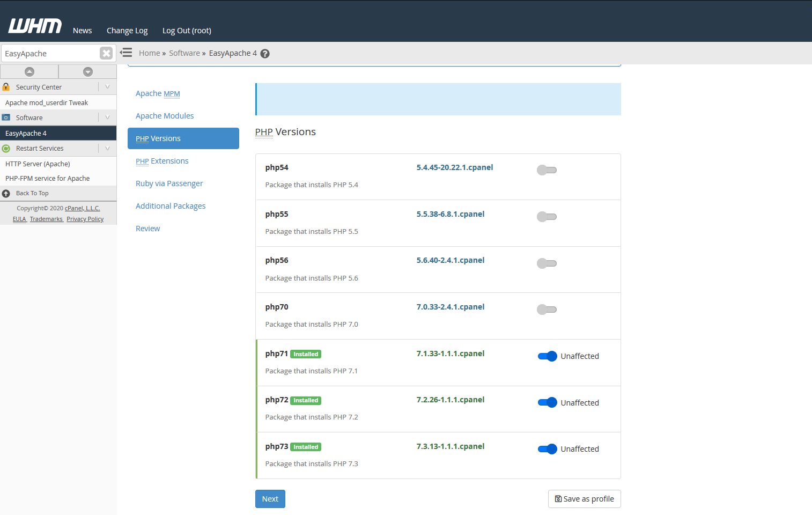The image size is (812, 515).
Task: Click php70 version 7.0.33-2.4.1.cpanel
Action: (x=451, y=307)
